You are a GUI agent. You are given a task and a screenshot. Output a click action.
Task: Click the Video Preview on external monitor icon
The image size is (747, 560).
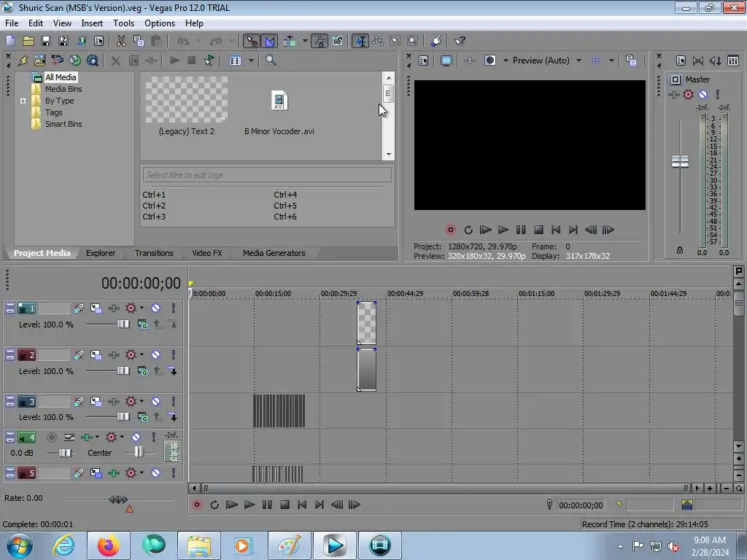[446, 61]
